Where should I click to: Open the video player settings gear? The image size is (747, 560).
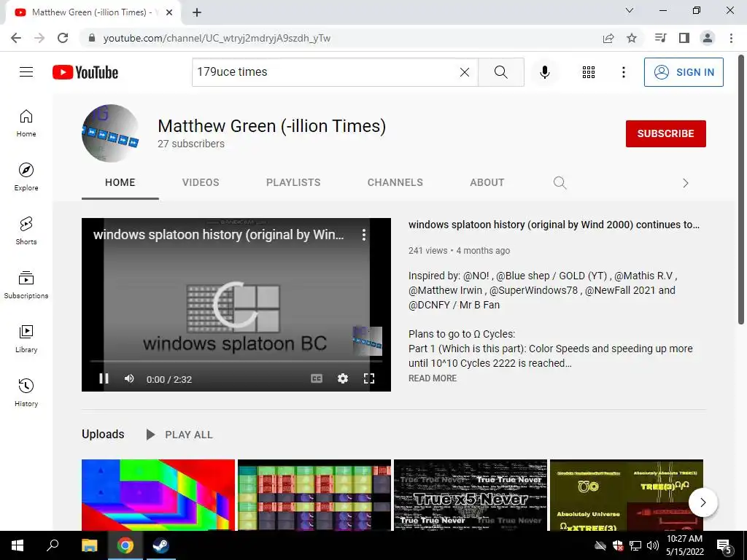click(x=343, y=378)
